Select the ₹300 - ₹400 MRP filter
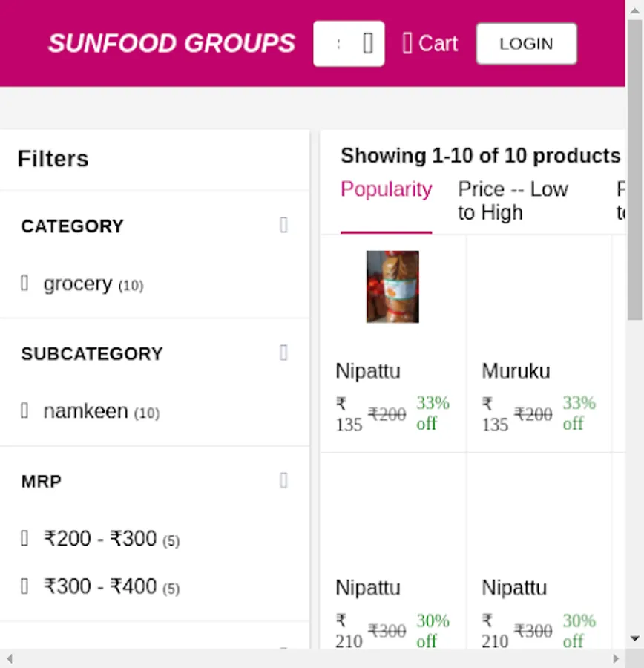Screen dimensions: 644x668 tap(24, 587)
